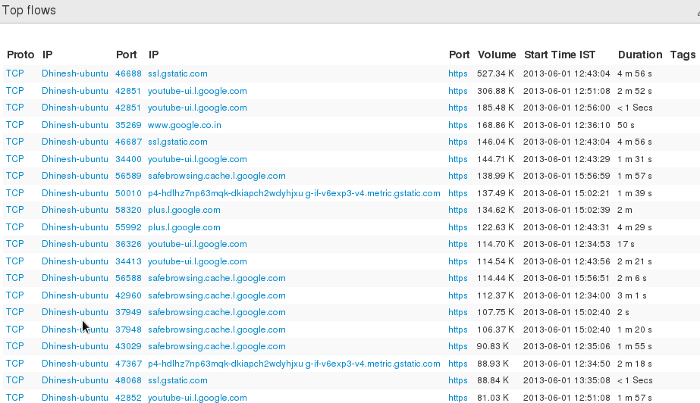Open youtube-ui.l.google.com for port 42852
The width and height of the screenshot is (700, 403).
point(197,398)
